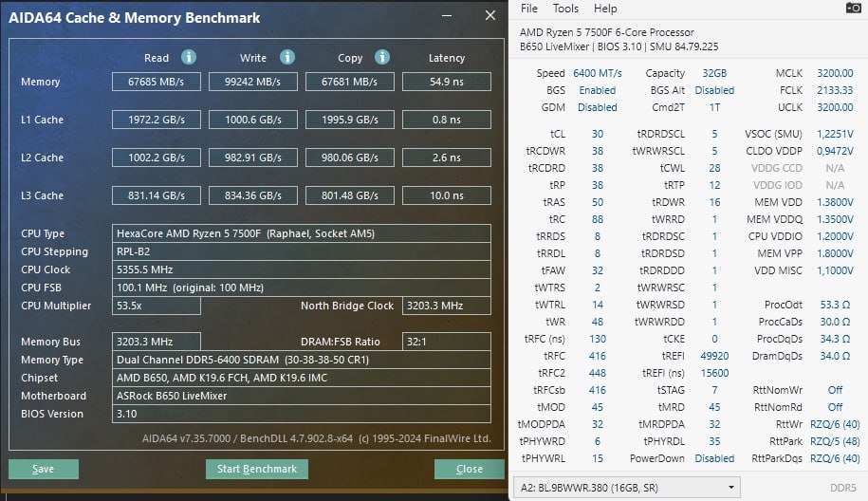Click tRC value 88
This screenshot has width=868, height=501.
598,219
